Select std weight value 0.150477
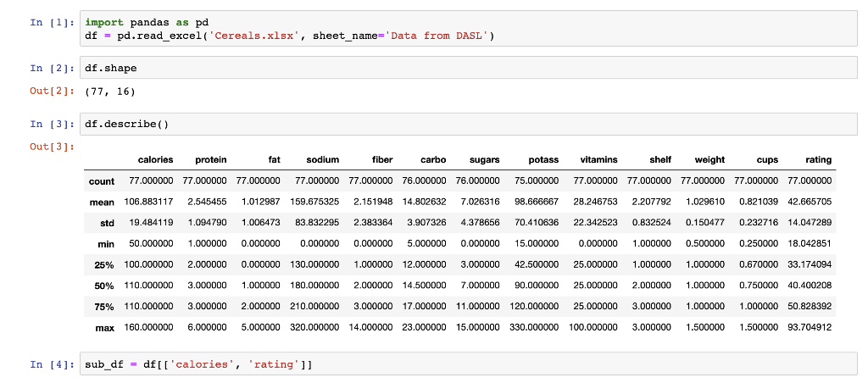Viewport: 868px width, 383px height. [704, 223]
